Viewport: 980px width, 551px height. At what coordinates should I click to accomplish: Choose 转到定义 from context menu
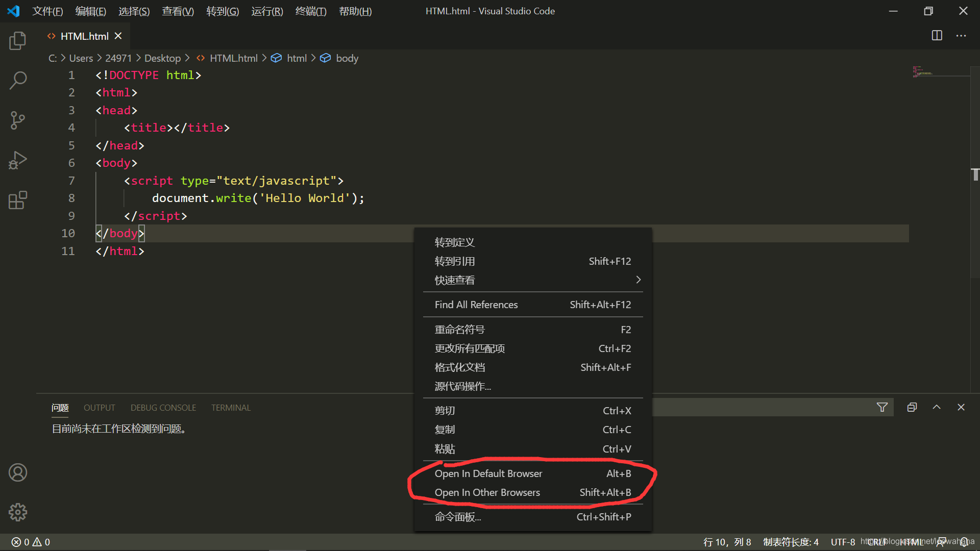(x=533, y=242)
